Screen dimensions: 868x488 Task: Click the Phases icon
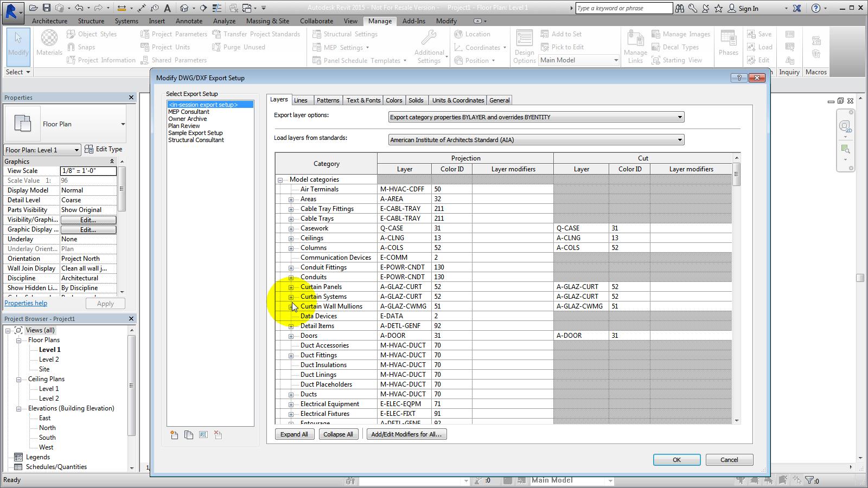point(728,38)
